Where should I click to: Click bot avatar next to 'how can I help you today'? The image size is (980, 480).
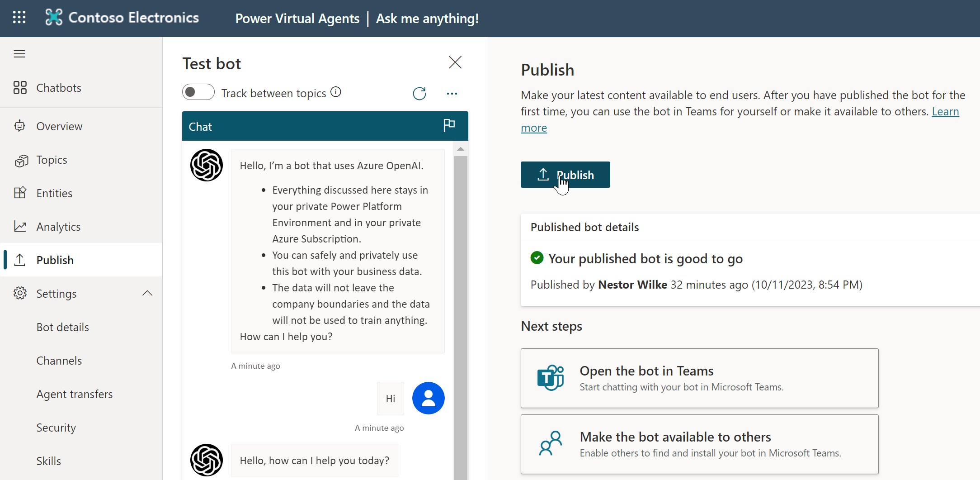(207, 460)
